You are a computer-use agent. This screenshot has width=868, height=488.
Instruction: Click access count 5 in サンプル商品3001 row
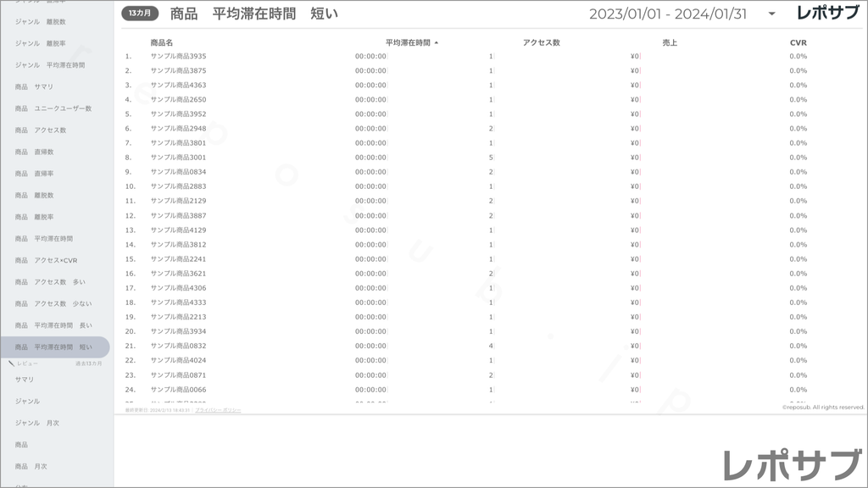pyautogui.click(x=491, y=157)
